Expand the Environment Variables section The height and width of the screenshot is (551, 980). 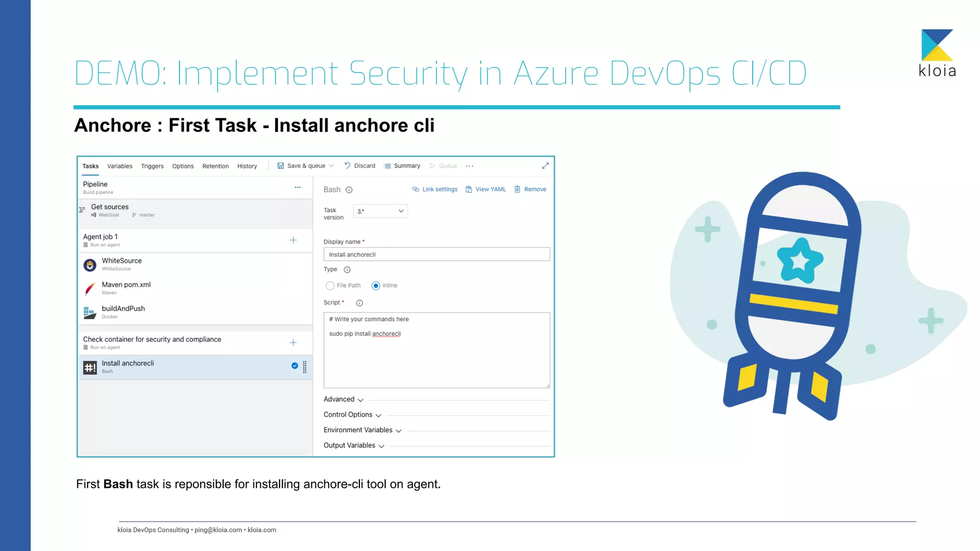[363, 430]
